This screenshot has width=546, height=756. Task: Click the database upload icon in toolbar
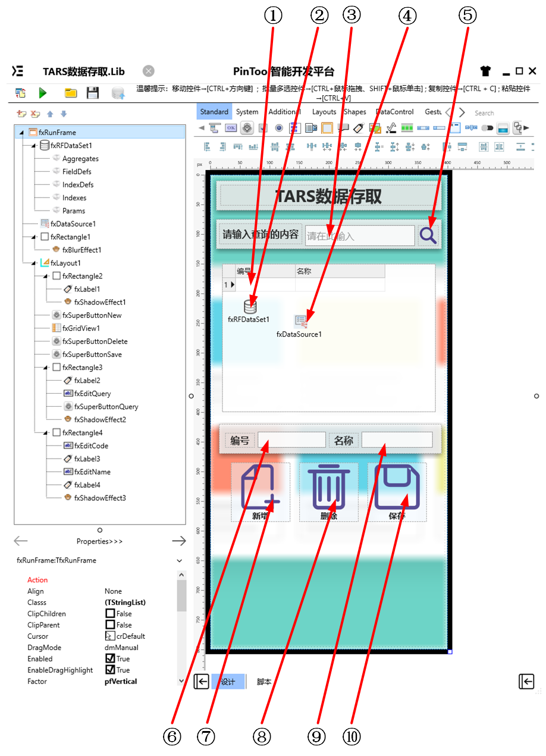click(118, 93)
